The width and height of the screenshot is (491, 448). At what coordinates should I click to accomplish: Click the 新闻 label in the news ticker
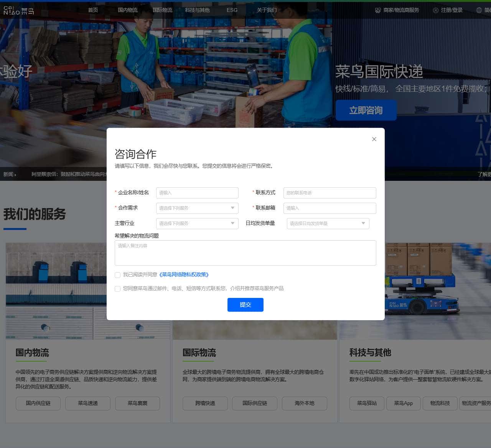pyautogui.click(x=9, y=174)
